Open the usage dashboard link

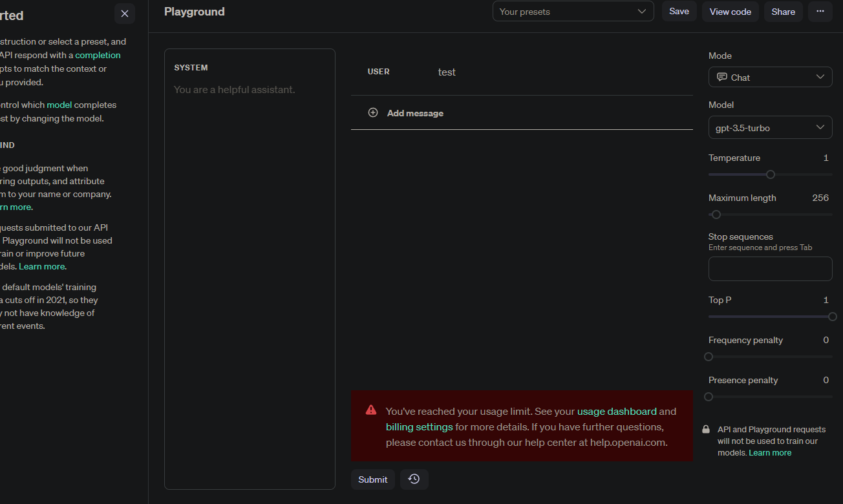pyautogui.click(x=616, y=411)
